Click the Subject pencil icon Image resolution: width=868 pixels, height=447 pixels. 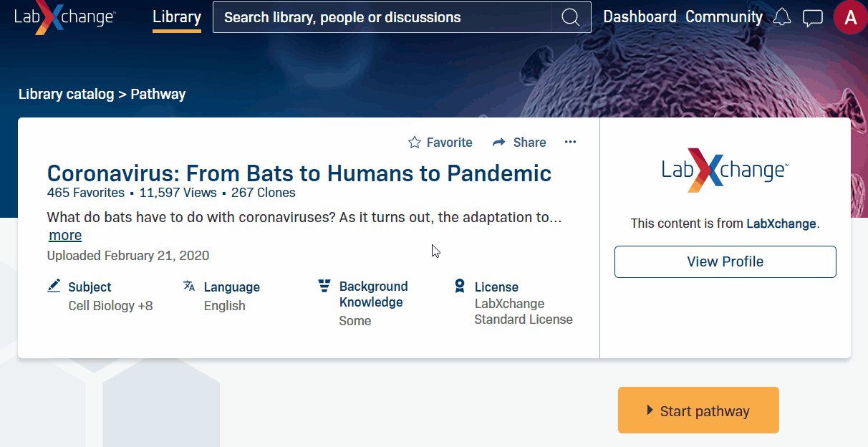coord(54,287)
